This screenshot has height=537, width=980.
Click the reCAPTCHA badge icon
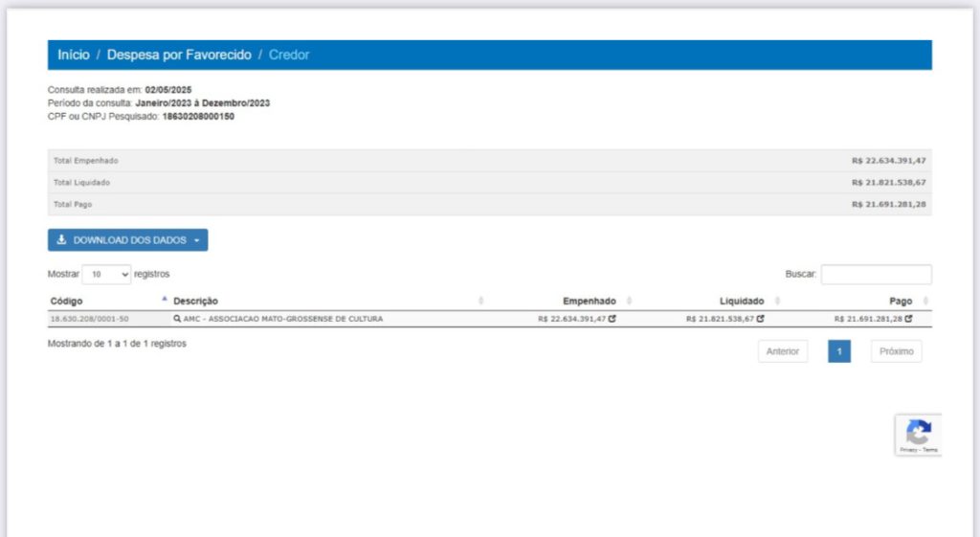(x=918, y=432)
